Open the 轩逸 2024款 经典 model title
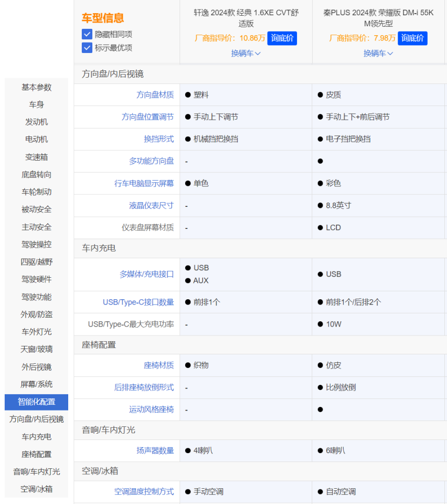 pos(246,18)
